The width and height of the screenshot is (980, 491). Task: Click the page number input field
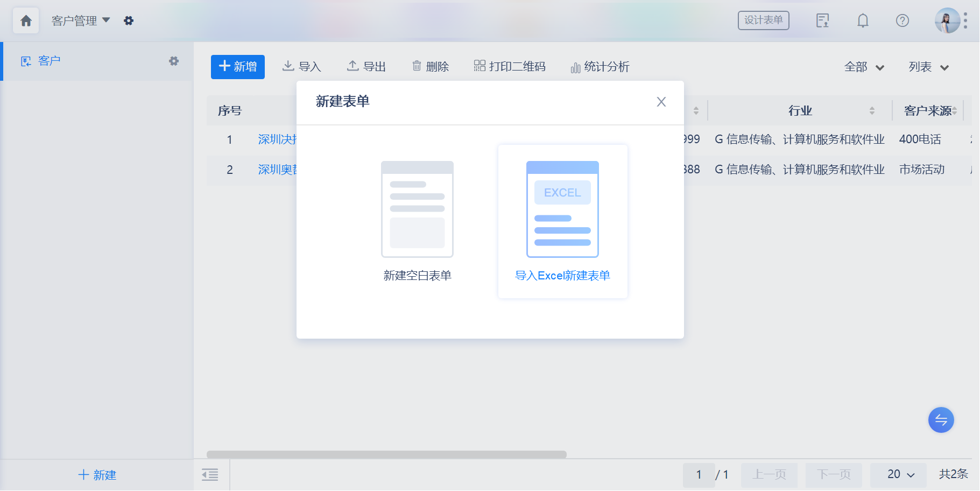(699, 475)
